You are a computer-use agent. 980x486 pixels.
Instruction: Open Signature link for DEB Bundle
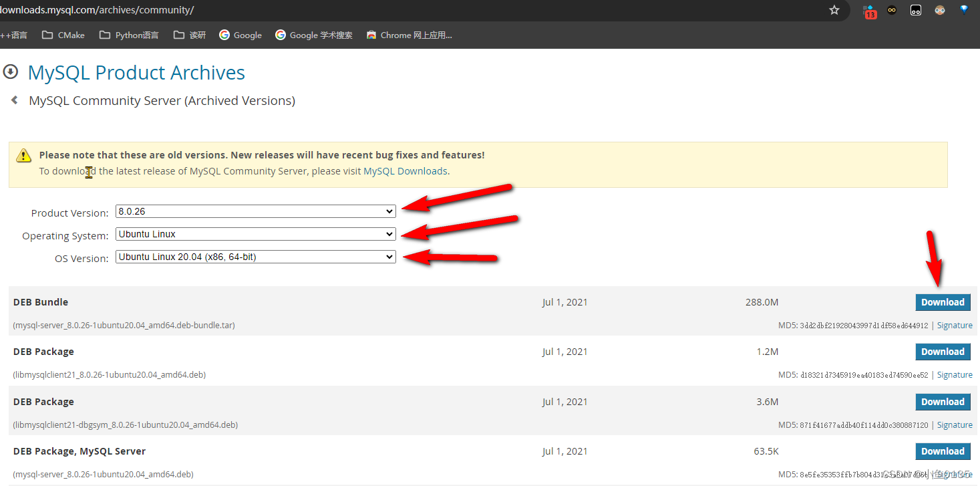coord(955,326)
